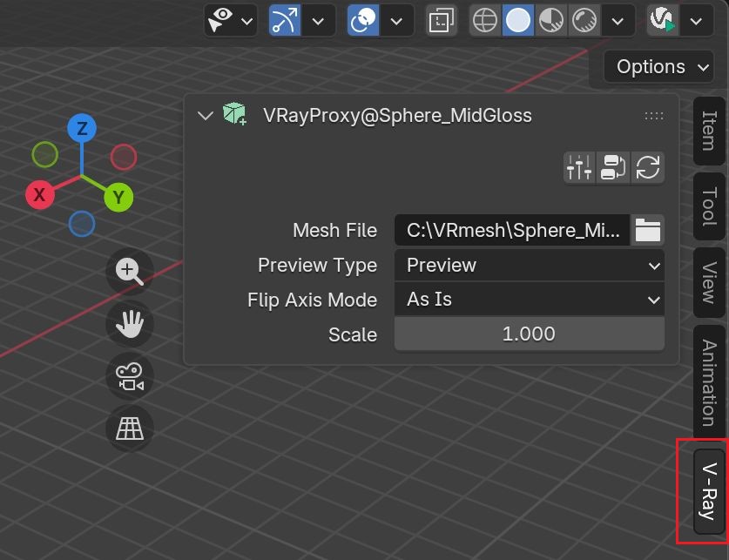The image size is (729, 560).
Task: Click the negative Z blue gizmo circle
Action: [x=82, y=224]
